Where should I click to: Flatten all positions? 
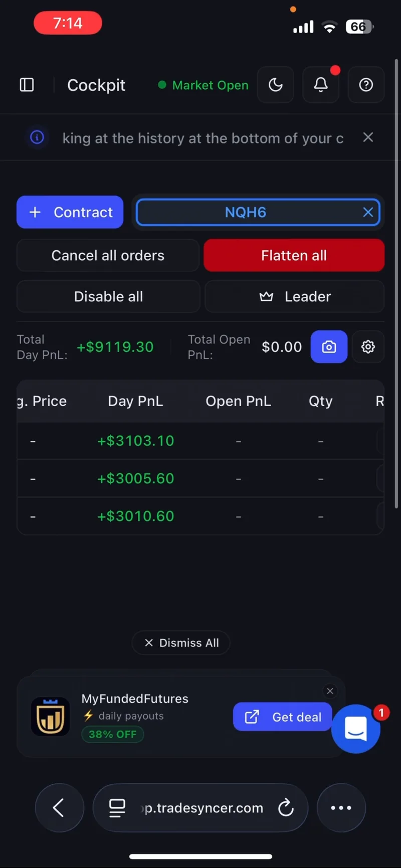coord(294,255)
